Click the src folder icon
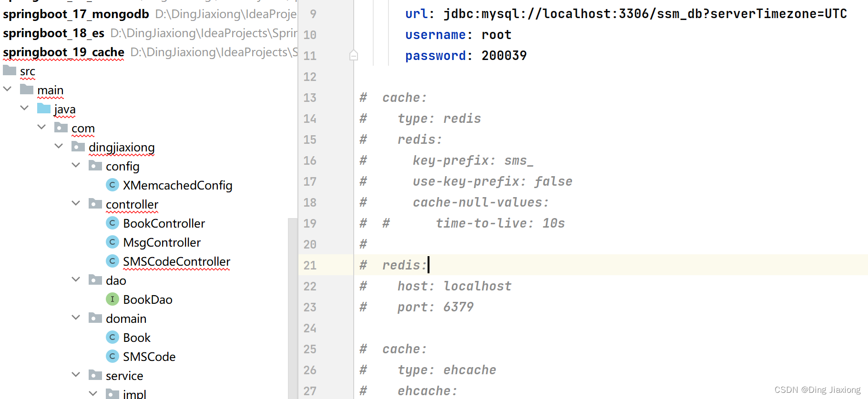868x399 pixels. (x=10, y=70)
